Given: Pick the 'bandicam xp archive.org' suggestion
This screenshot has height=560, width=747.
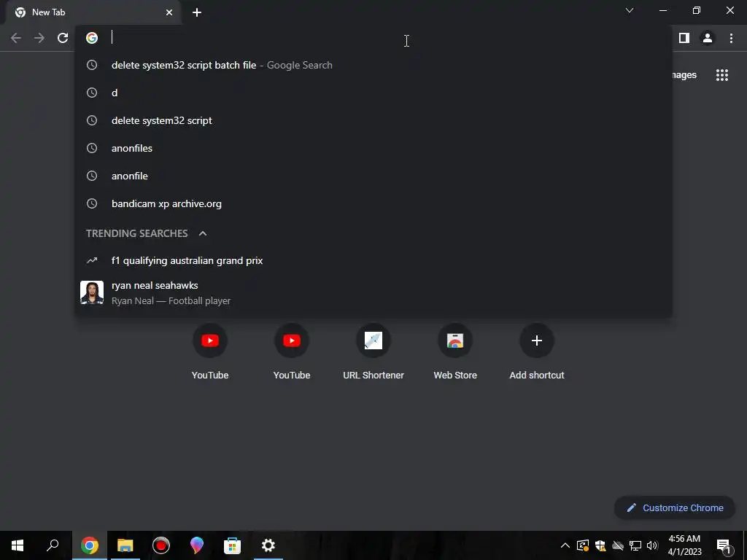Looking at the screenshot, I should click(x=373, y=203).
